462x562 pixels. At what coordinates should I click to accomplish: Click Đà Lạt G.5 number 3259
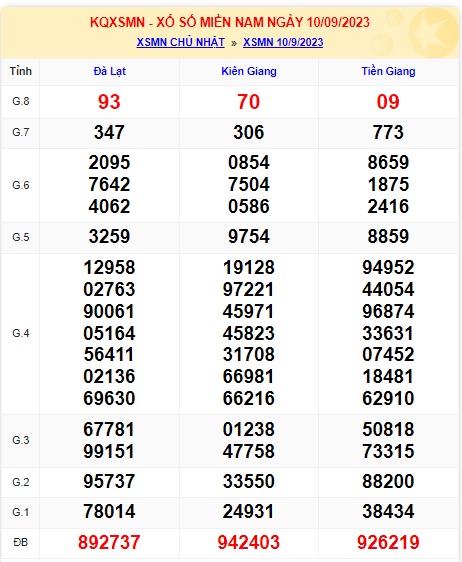click(x=109, y=237)
